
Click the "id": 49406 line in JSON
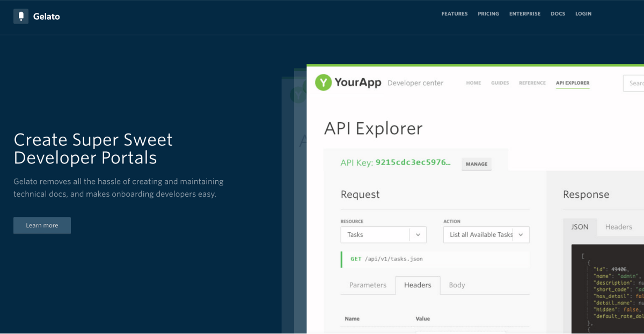pos(611,269)
